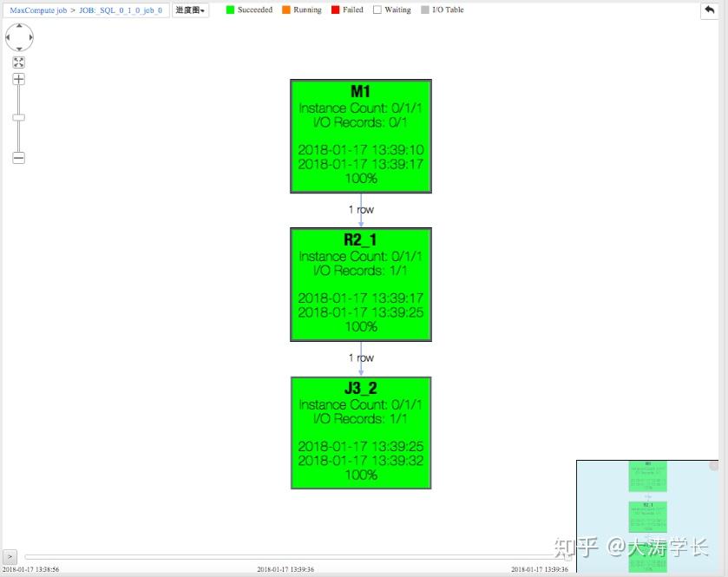Click the back arrow icon at top right
Screen dimensions: 728x577
coord(709,10)
